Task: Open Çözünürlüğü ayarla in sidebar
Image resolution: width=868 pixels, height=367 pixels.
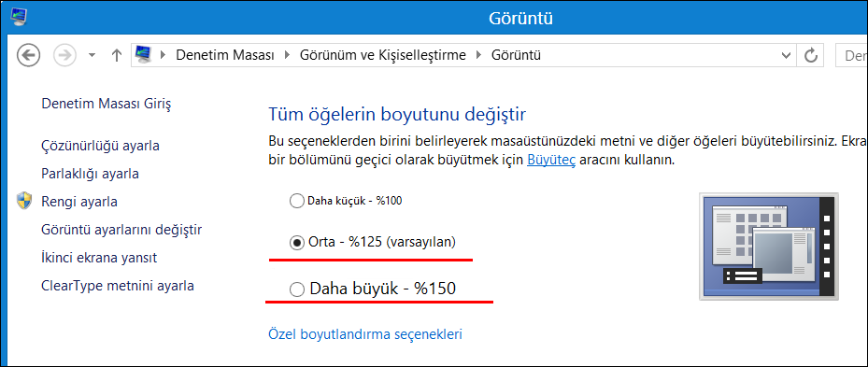Action: pyautogui.click(x=101, y=146)
